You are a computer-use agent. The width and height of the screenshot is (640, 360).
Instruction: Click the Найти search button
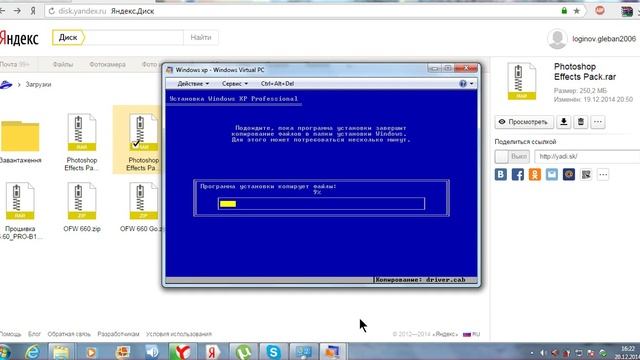pyautogui.click(x=200, y=38)
